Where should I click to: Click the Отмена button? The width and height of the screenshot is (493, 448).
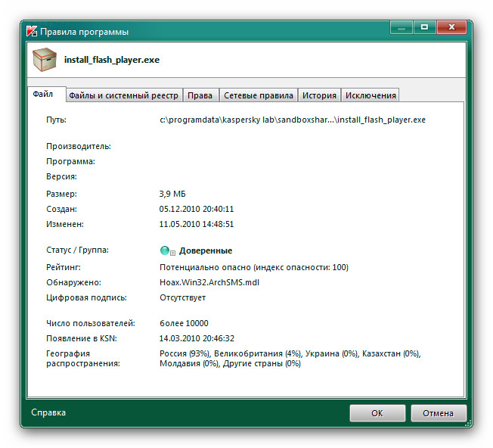click(x=438, y=413)
